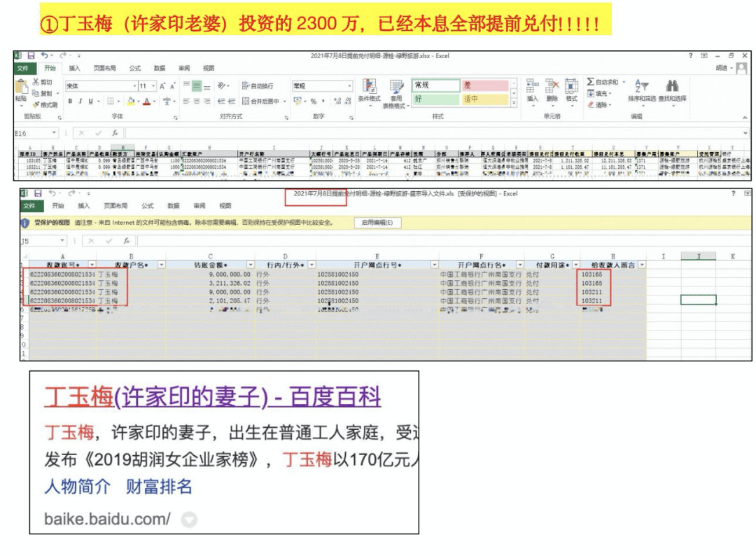The width and height of the screenshot is (756, 556).
Task: Click the Increase Decimal icon
Action: 337,102
